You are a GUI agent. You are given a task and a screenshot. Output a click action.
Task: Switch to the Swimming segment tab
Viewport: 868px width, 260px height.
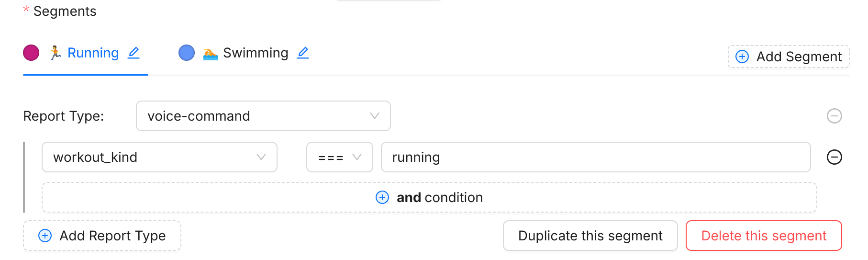(256, 53)
